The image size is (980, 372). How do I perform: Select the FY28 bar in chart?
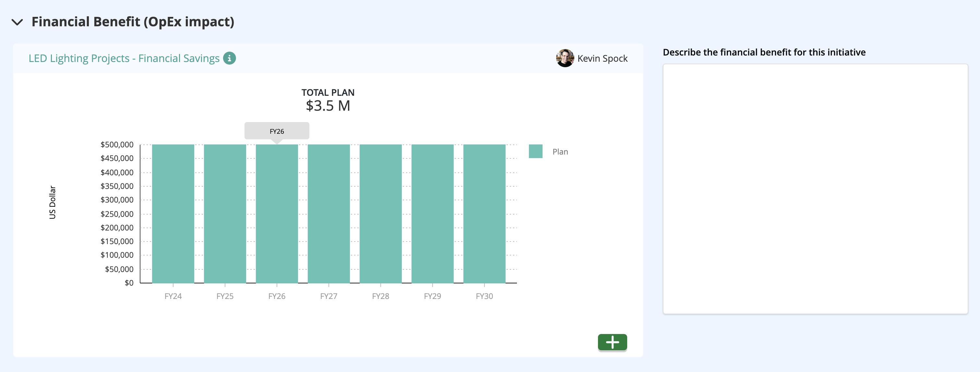click(380, 214)
